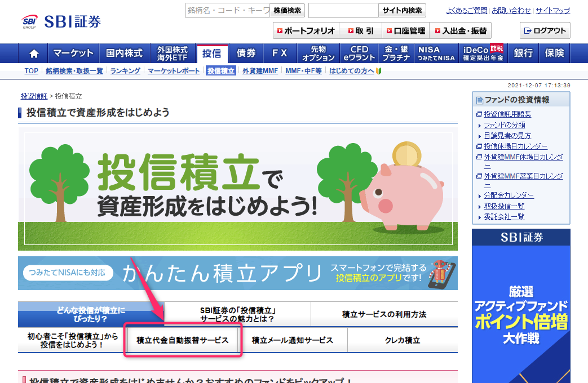The width and height of the screenshot is (588, 383).
Task: Open 積立代金自動振替サービス
Action: 183,340
